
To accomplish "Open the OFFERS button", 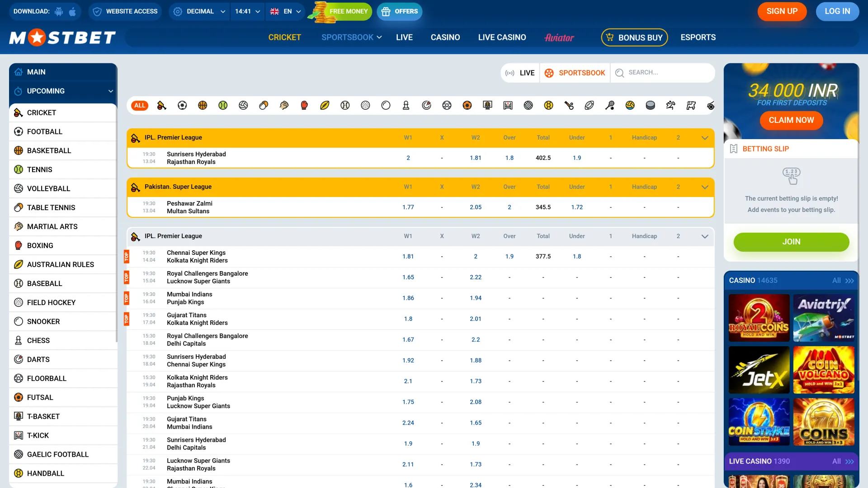I will [399, 11].
